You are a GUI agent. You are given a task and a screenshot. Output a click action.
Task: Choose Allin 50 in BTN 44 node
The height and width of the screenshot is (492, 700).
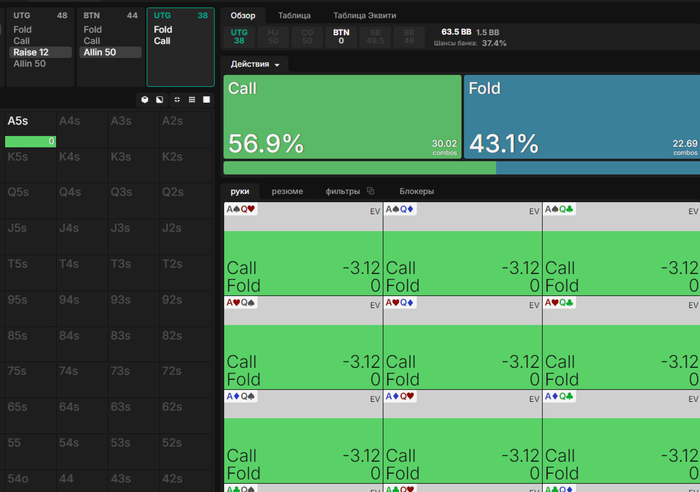110,52
